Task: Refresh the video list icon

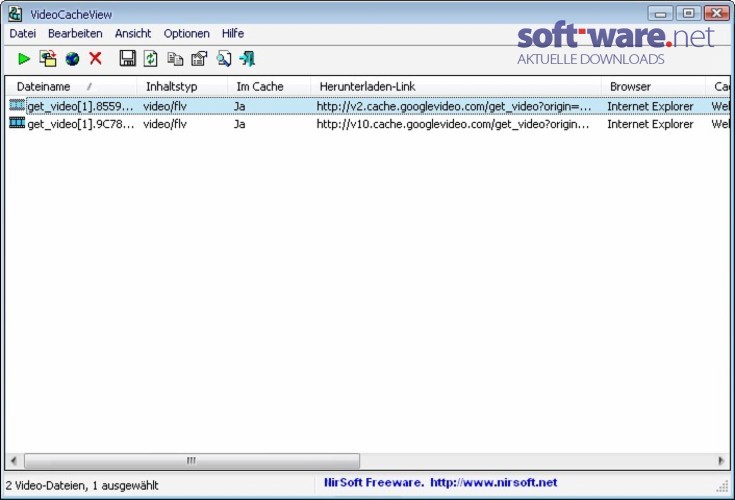Action: coord(150,59)
